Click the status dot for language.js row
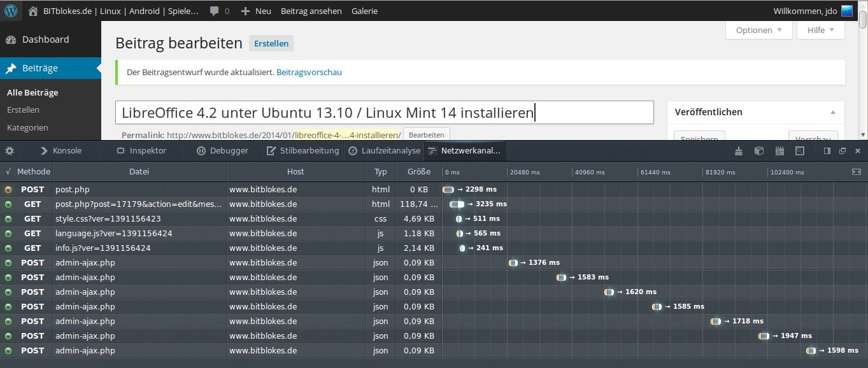Screen dimensions: 868x368 8,234
